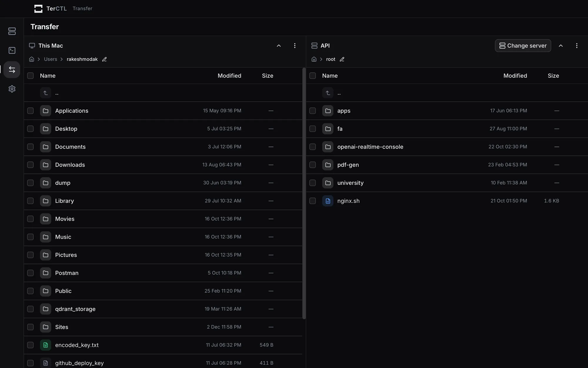Check the openai-realtime-console checkbox
Image resolution: width=588 pixels, height=368 pixels.
click(313, 147)
